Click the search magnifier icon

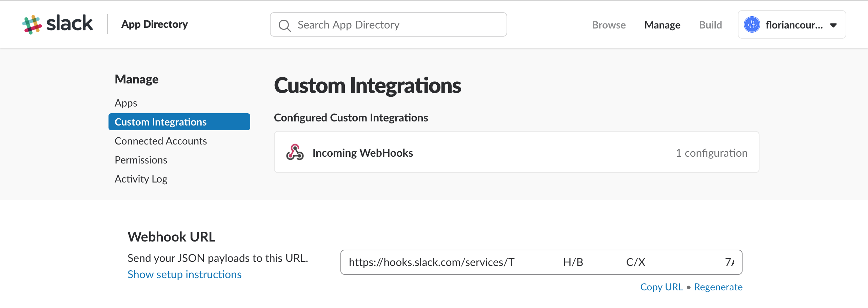click(x=284, y=25)
